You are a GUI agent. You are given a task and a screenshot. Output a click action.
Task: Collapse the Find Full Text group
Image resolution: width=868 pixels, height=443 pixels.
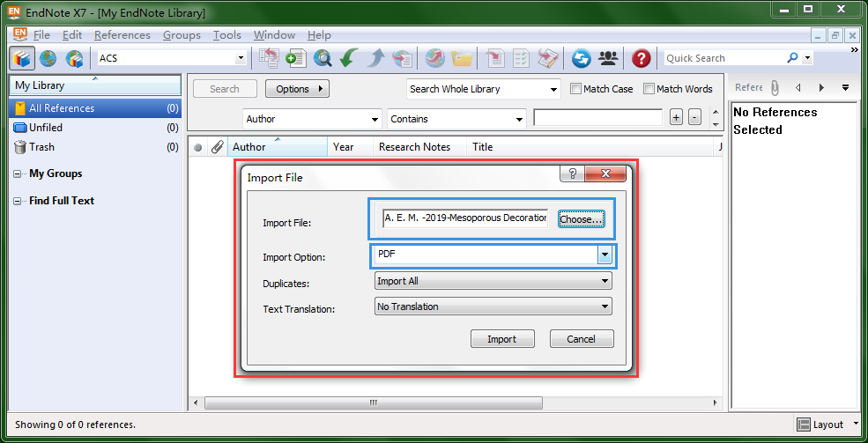(x=18, y=202)
